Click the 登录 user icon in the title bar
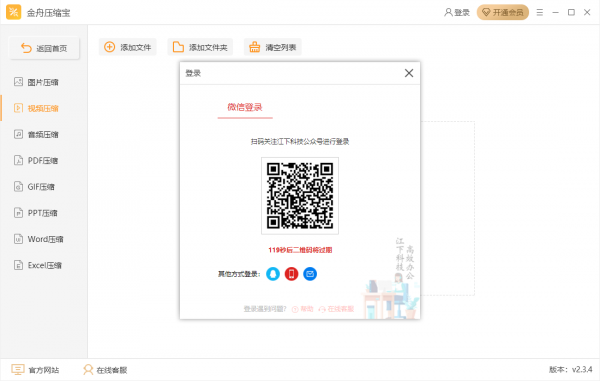The image size is (600, 381). (x=457, y=13)
